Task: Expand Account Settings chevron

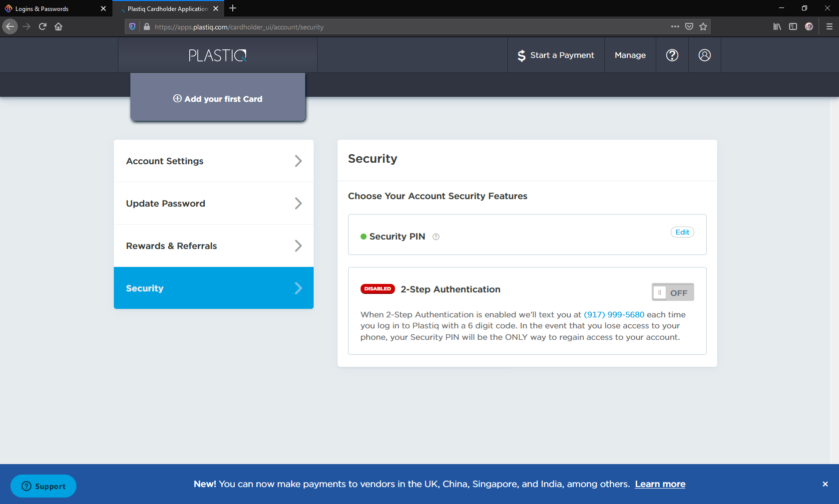Action: click(x=298, y=161)
